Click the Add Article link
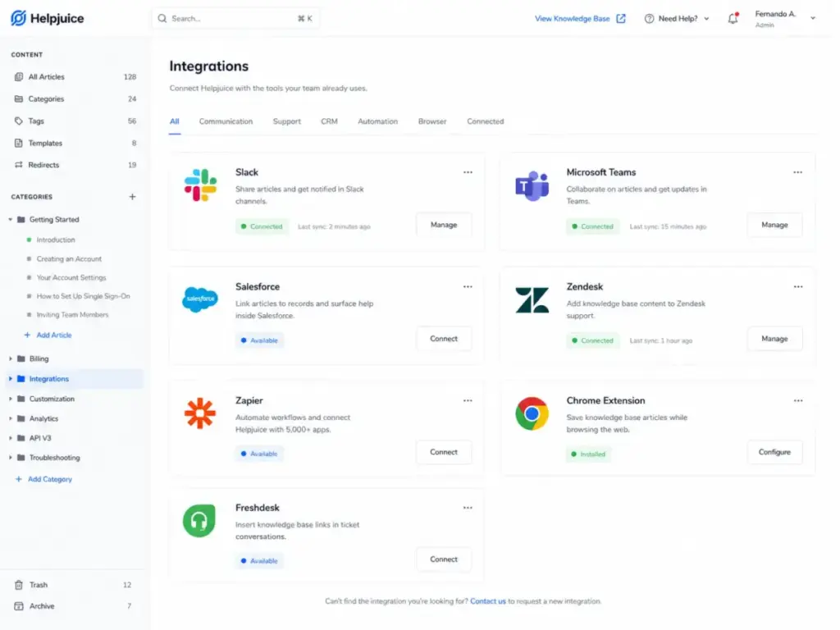 (x=53, y=335)
